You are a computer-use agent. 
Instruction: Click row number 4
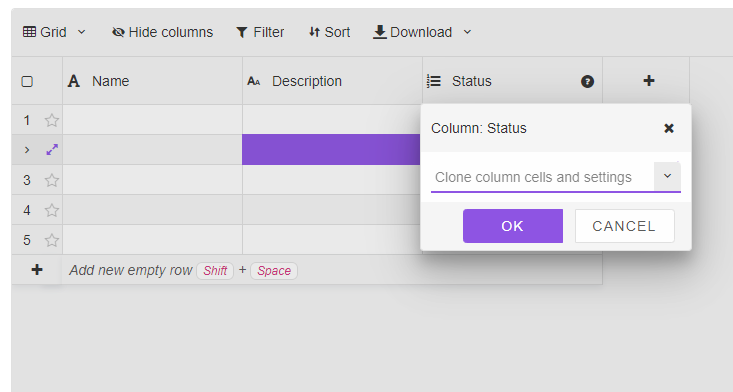pyautogui.click(x=27, y=210)
